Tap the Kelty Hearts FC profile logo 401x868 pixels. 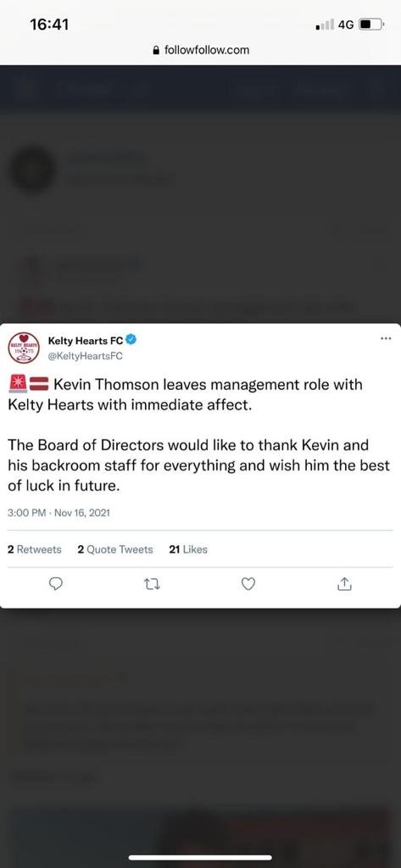tap(23, 348)
